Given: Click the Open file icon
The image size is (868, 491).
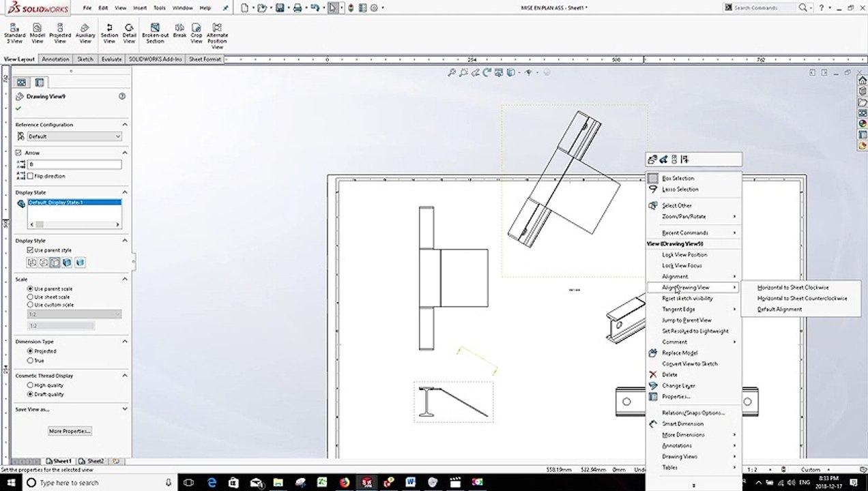Looking at the screenshot, I should [x=261, y=8].
